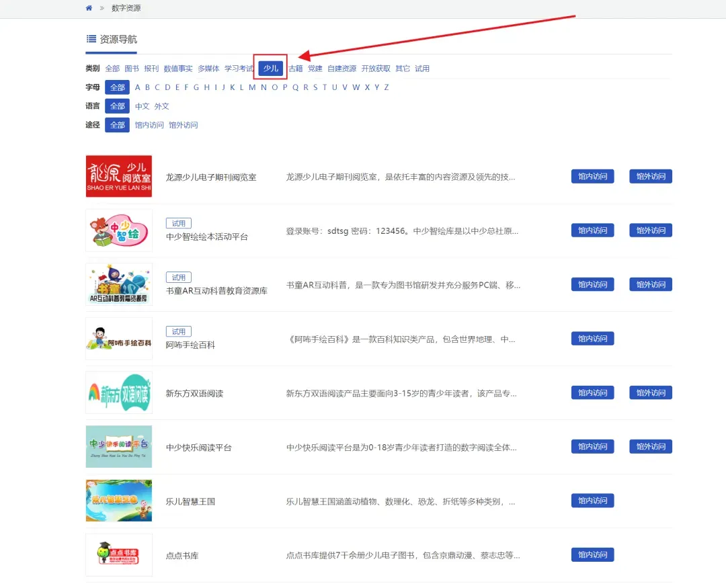Filter by letter Q
Image resolution: width=726 pixels, height=588 pixels.
pos(295,87)
